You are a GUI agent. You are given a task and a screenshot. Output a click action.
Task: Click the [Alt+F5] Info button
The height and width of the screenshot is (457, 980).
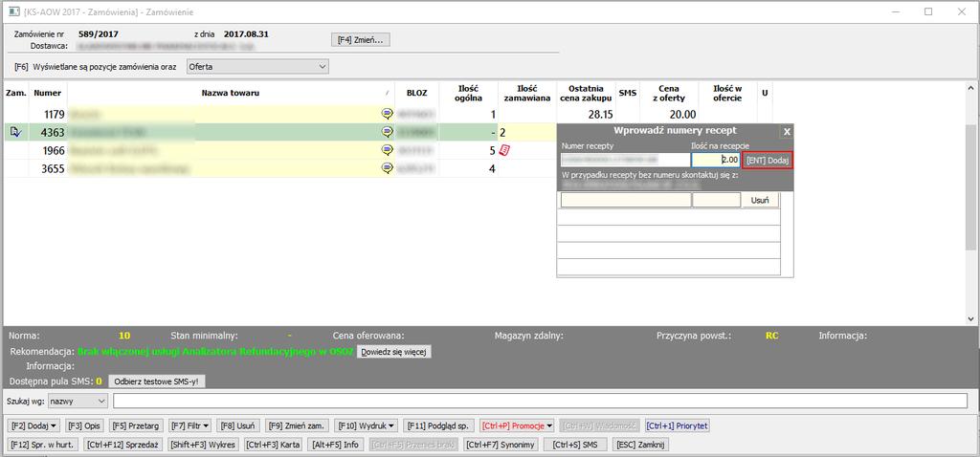click(335, 445)
